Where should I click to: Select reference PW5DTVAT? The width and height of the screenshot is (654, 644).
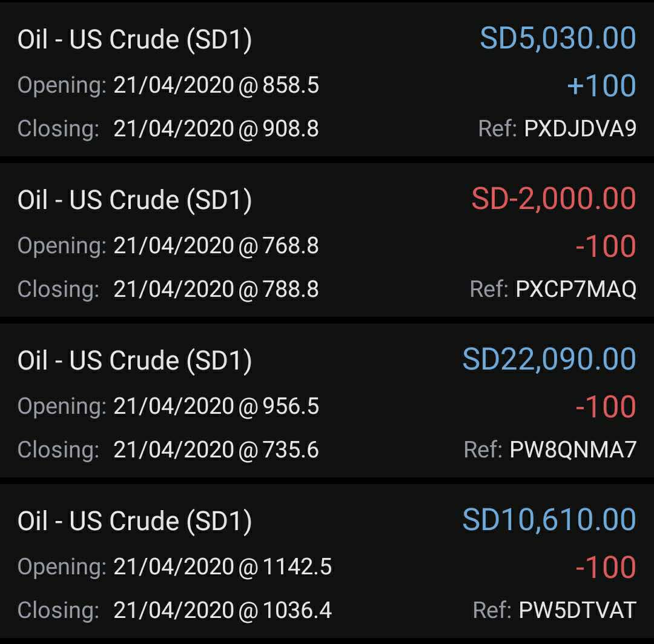(x=577, y=610)
